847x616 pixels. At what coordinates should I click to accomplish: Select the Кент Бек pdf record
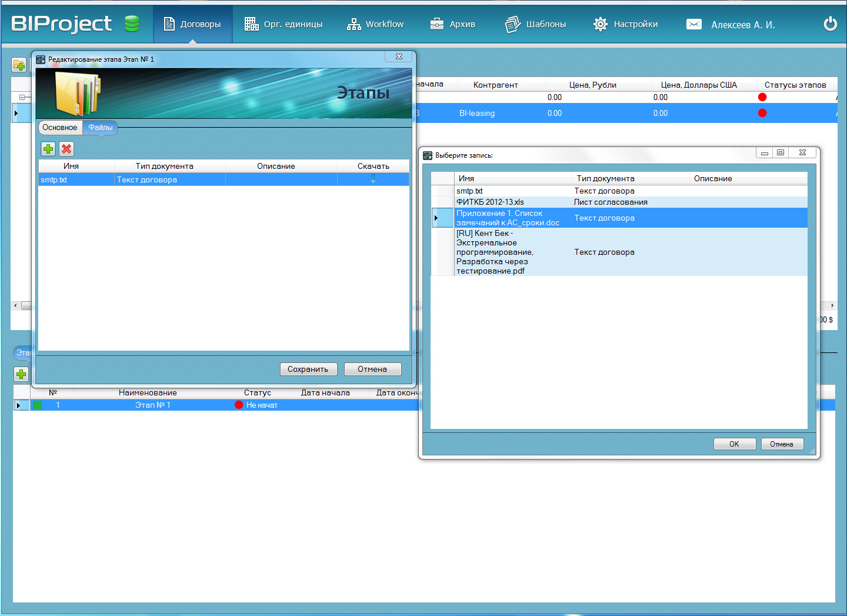(494, 252)
